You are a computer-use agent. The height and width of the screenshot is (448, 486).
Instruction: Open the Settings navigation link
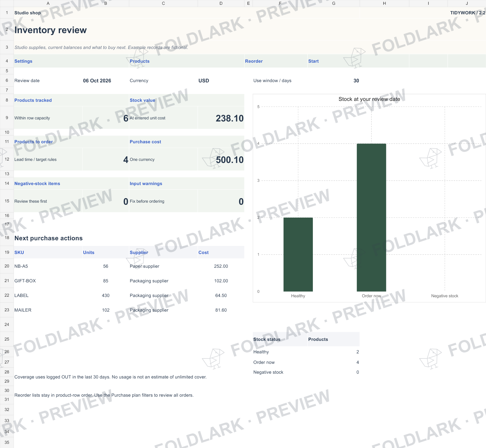[23, 61]
